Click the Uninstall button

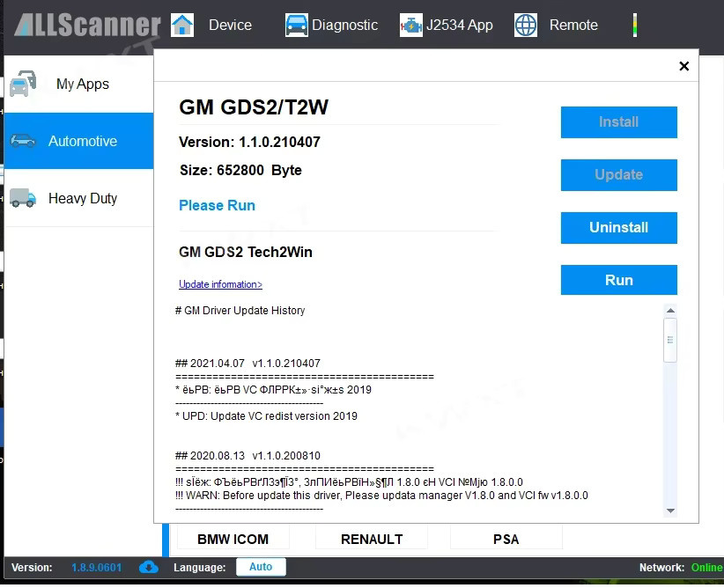click(x=618, y=227)
